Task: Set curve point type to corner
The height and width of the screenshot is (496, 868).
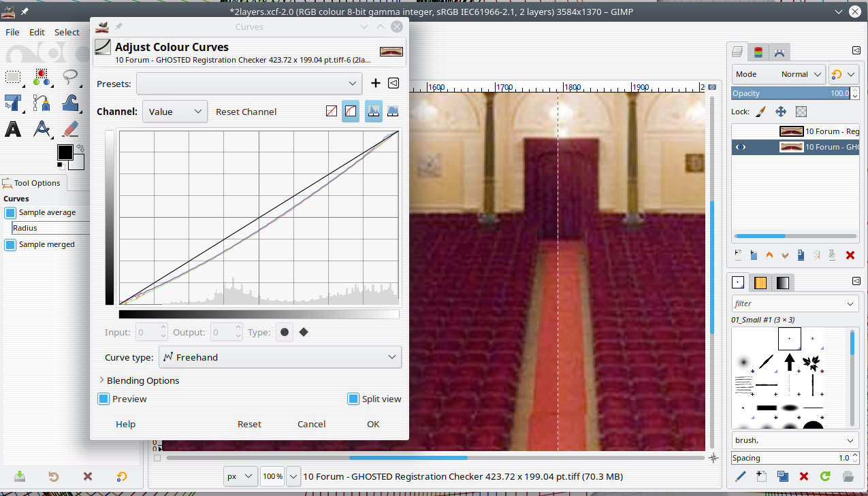Action: point(304,332)
